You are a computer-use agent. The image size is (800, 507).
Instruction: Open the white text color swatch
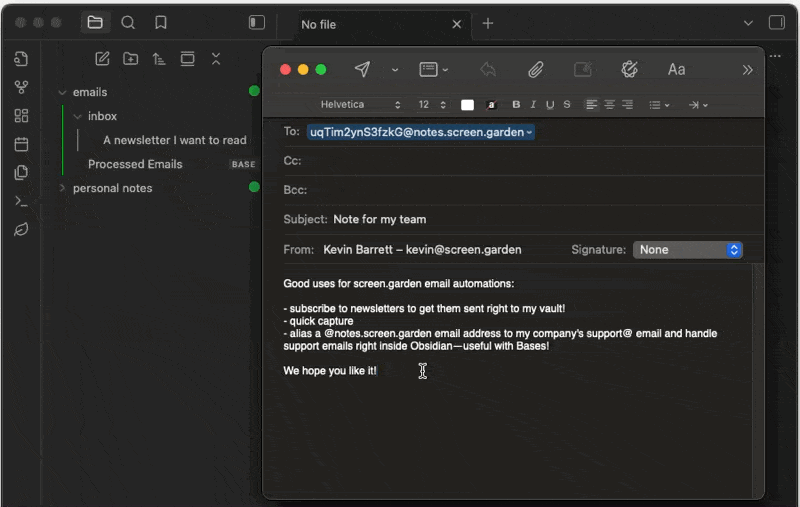point(467,105)
